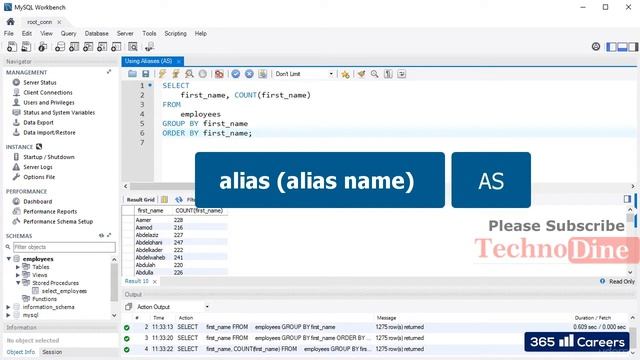640x360 pixels.
Task: Open Data Export
Action: click(38, 122)
